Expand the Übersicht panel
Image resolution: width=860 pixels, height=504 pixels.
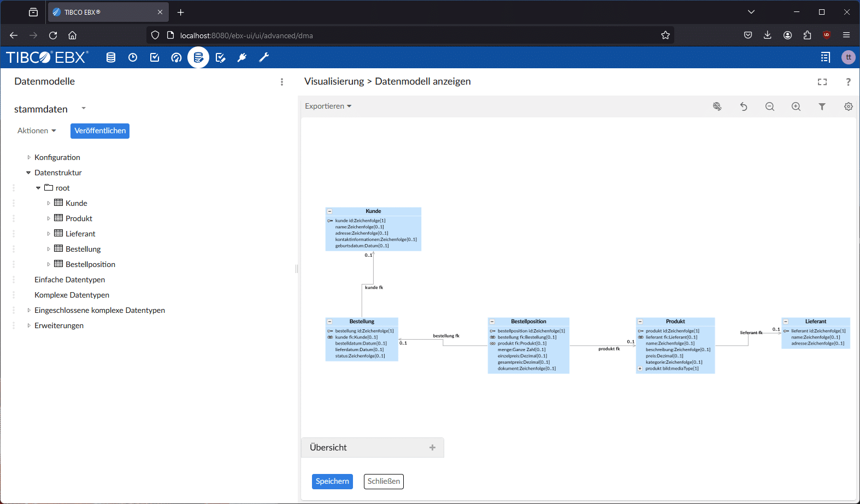coord(432,447)
